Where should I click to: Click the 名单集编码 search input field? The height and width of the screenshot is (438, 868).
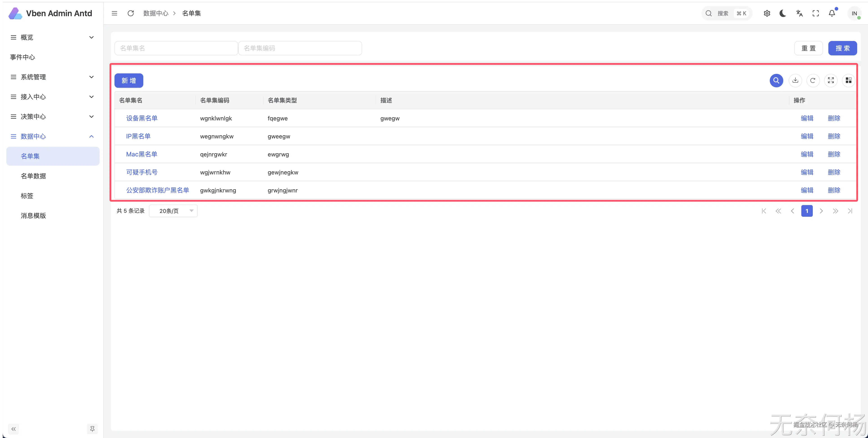tap(300, 48)
